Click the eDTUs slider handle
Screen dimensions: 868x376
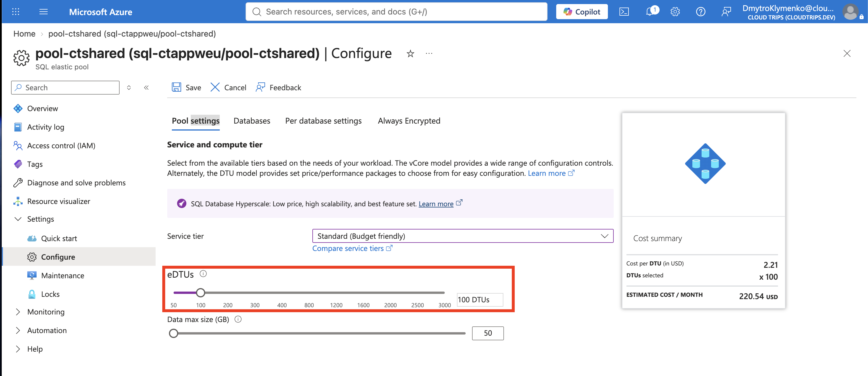201,292
